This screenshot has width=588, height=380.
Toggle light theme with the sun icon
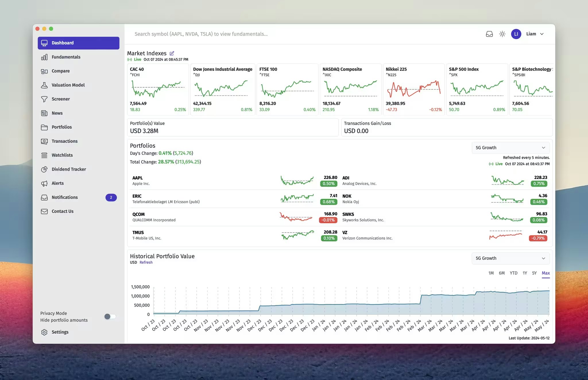coord(502,34)
